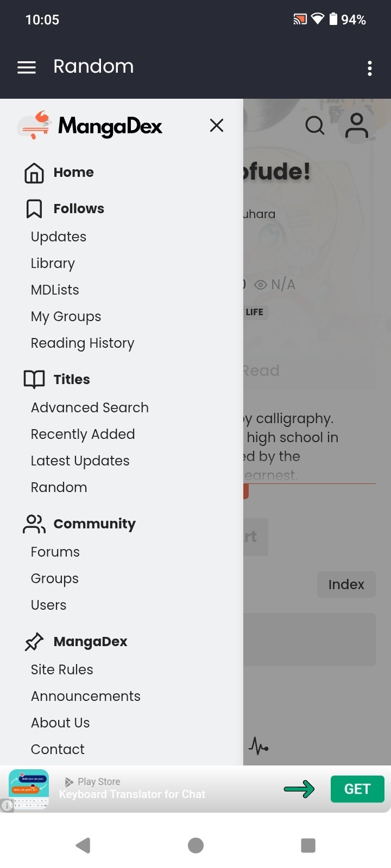Open the user profile icon
The height and width of the screenshot is (868, 391).
tap(357, 126)
